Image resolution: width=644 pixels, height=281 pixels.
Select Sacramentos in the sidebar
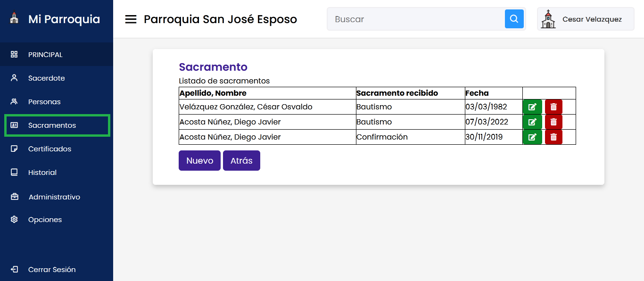pyautogui.click(x=52, y=125)
